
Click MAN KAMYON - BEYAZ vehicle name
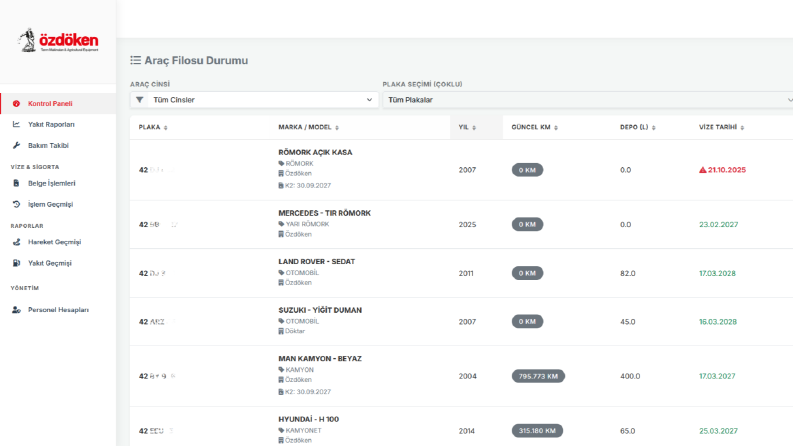[320, 359]
